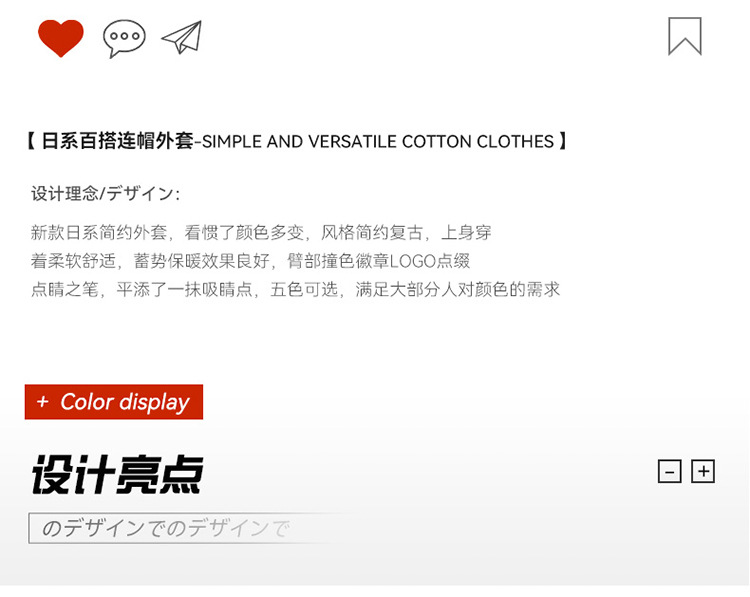Open comments with the speech bubble icon
The image size is (750, 597).
(124, 38)
